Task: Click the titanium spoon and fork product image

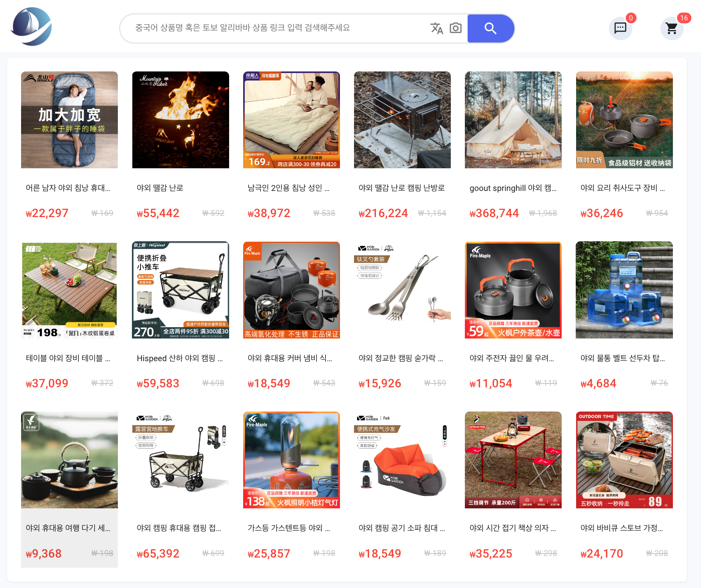Action: point(402,290)
